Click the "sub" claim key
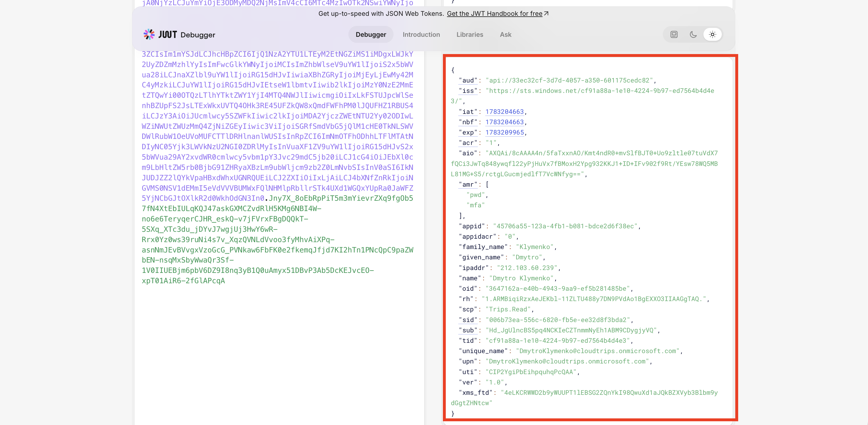Image resolution: width=868 pixels, height=425 pixels. pos(468,330)
